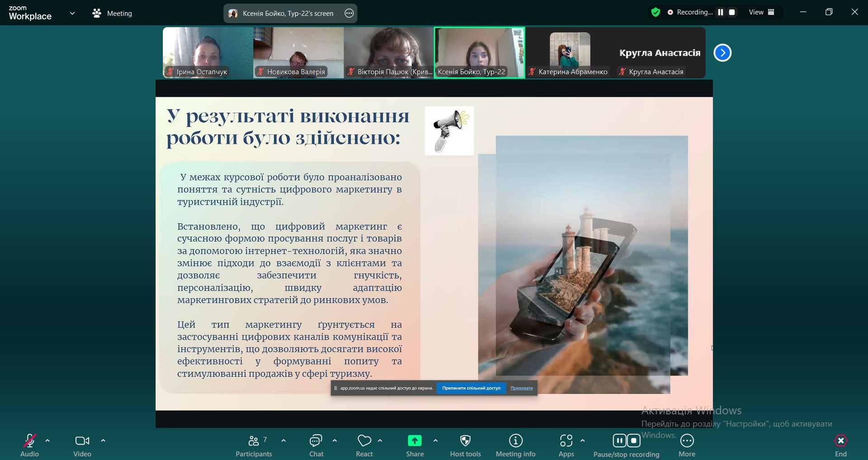868x460 pixels.
Task: Click the Приховати link
Action: (x=522, y=388)
